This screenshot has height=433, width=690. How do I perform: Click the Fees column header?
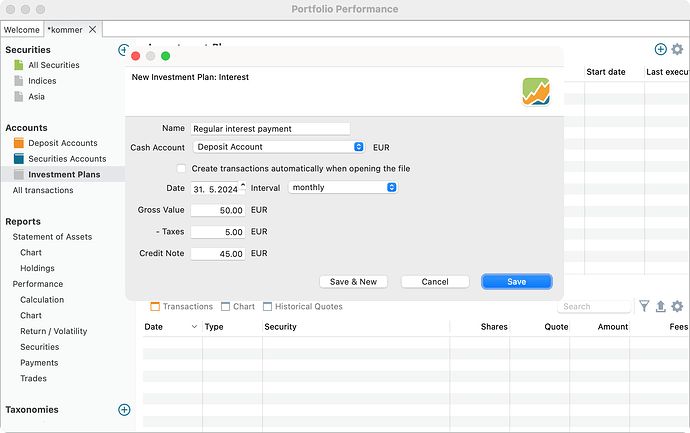(x=679, y=327)
